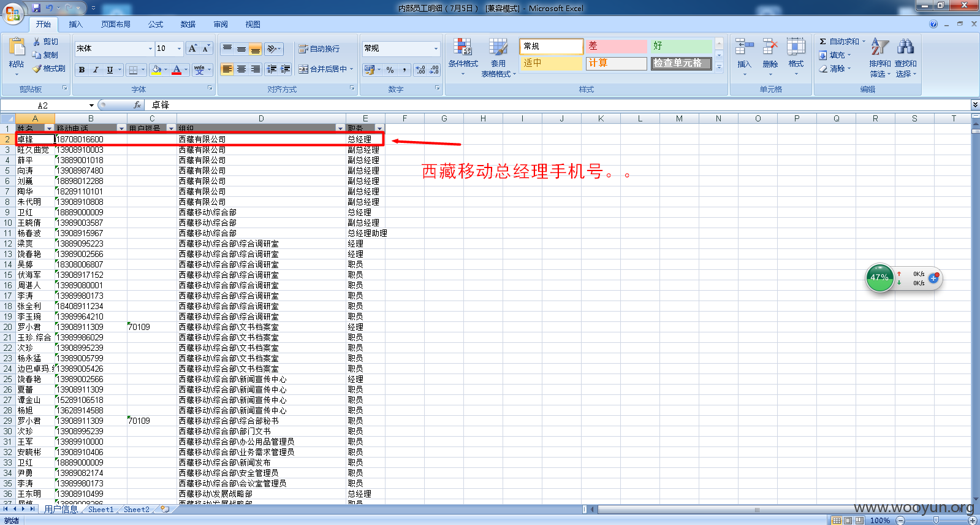Toggle middle vertical alignment
The width and height of the screenshot is (980, 525).
[x=241, y=48]
